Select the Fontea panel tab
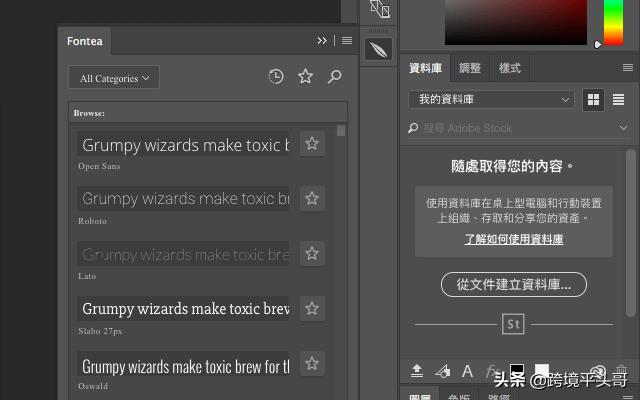 tap(84, 41)
